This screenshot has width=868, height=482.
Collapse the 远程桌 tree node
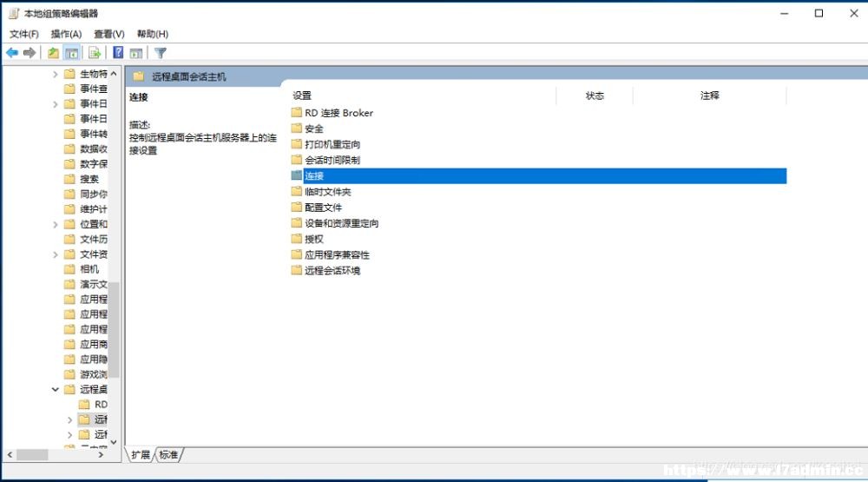tap(55, 389)
